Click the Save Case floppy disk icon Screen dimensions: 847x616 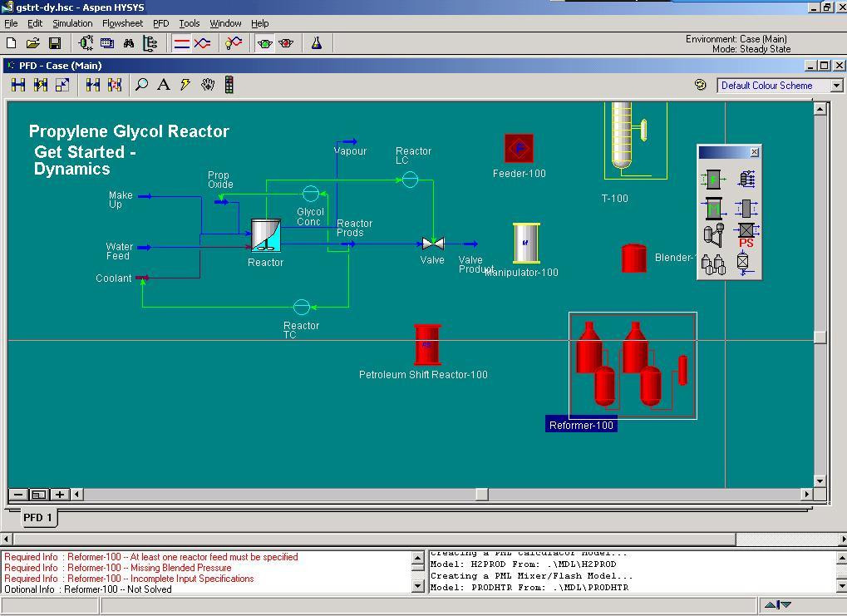[x=55, y=43]
